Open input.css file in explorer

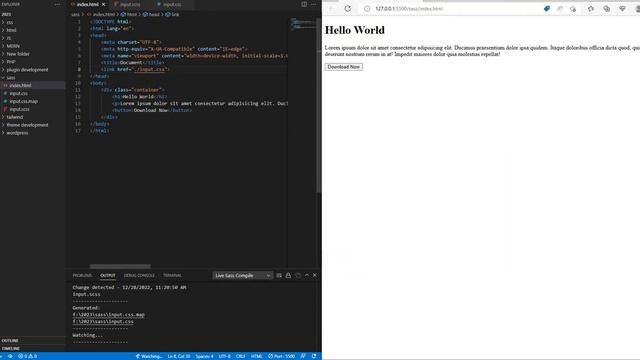[x=33, y=93]
